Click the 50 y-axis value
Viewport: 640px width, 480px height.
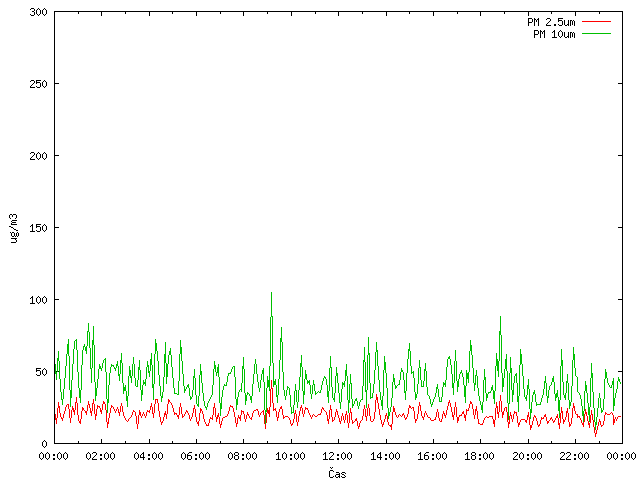point(41,372)
